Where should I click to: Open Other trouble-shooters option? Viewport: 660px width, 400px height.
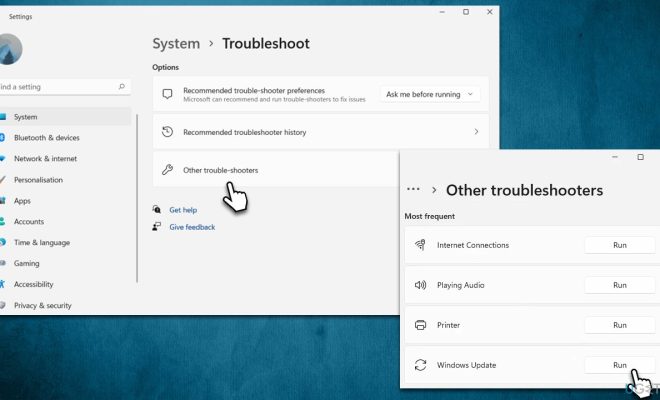pos(276,170)
